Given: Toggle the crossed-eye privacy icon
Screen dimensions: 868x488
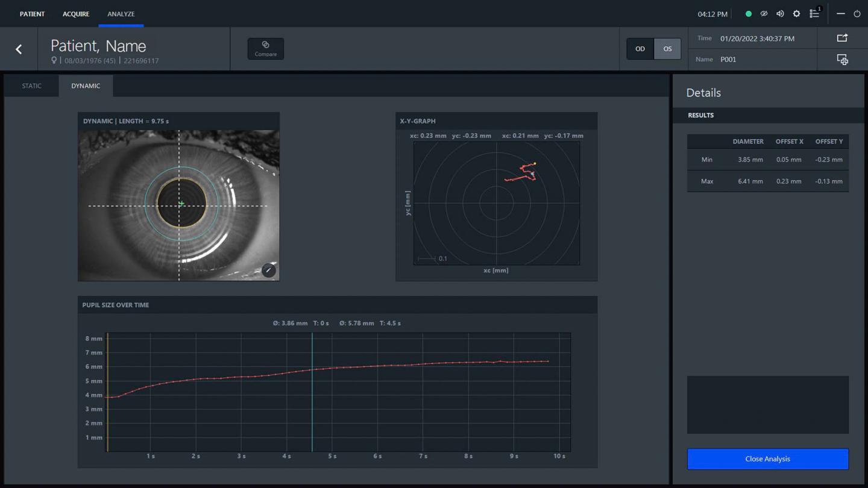Looking at the screenshot, I should coord(764,14).
